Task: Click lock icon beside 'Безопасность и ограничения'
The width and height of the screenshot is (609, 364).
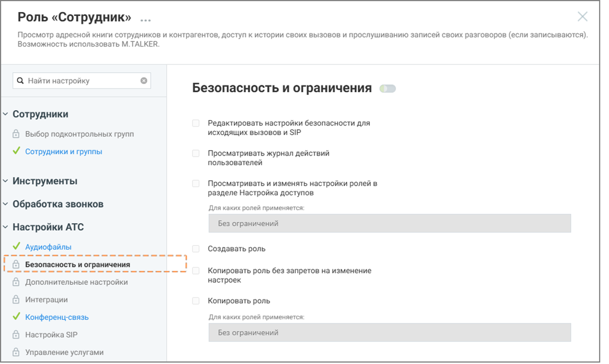Action: (x=16, y=264)
